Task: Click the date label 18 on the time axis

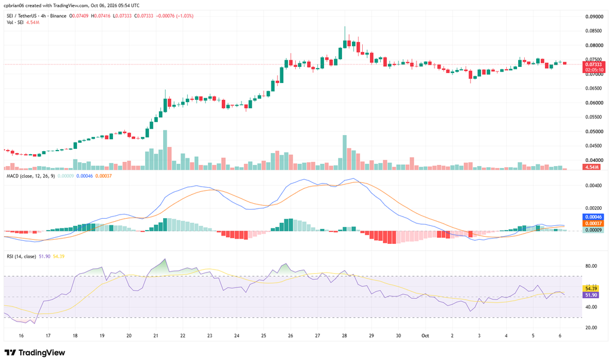Action: (75, 336)
